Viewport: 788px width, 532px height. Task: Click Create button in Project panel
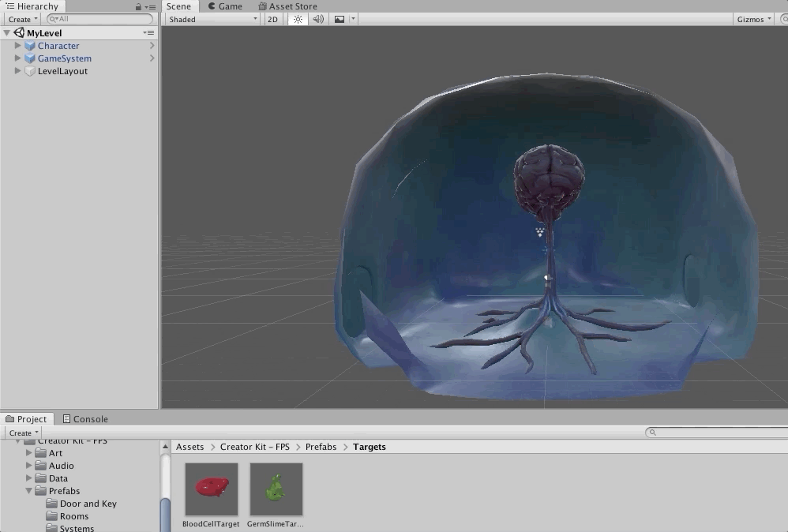coord(23,433)
